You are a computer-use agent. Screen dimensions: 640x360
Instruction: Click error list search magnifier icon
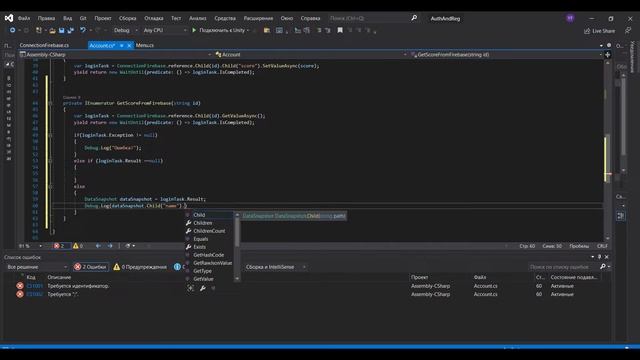pos(603,267)
